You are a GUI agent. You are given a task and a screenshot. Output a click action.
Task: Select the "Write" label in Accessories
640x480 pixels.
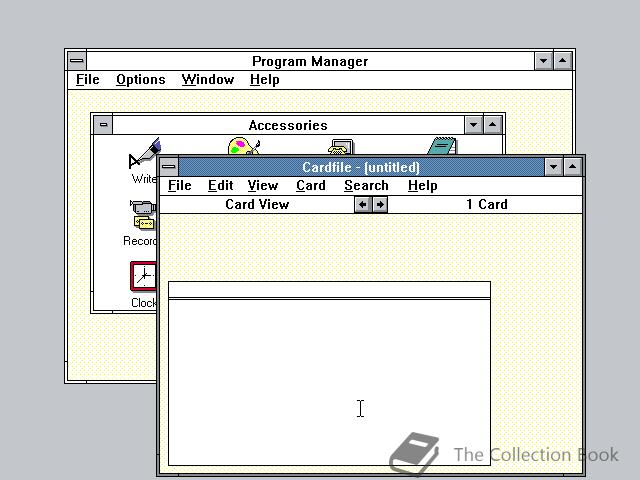[x=144, y=179]
